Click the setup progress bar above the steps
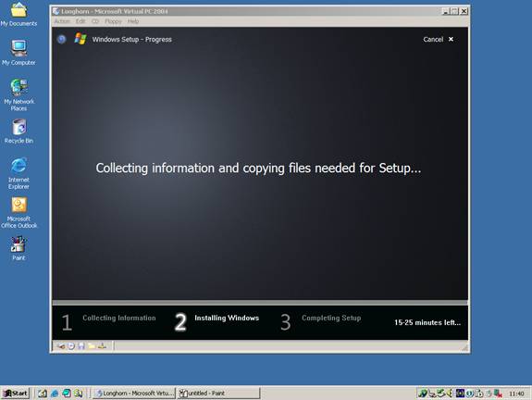This screenshot has height=400, width=532. pos(260,302)
